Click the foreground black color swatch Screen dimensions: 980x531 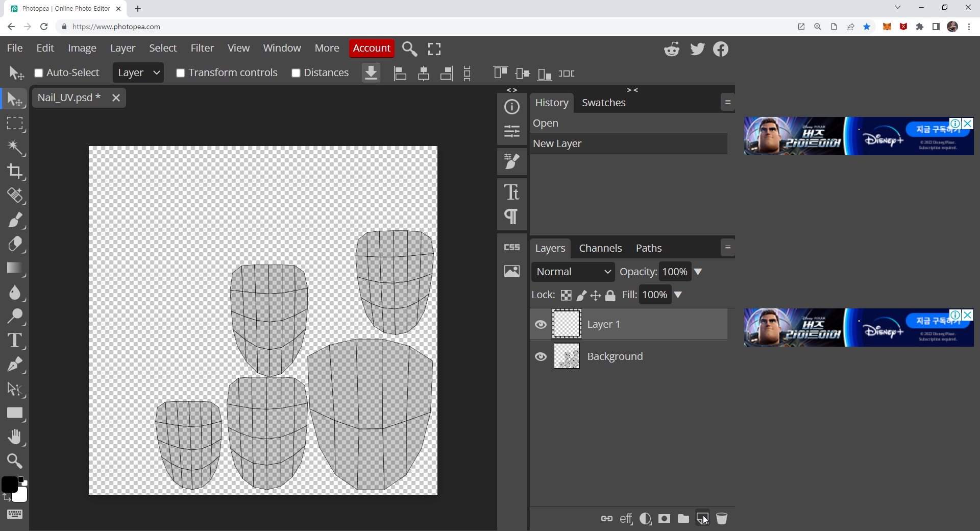9,485
